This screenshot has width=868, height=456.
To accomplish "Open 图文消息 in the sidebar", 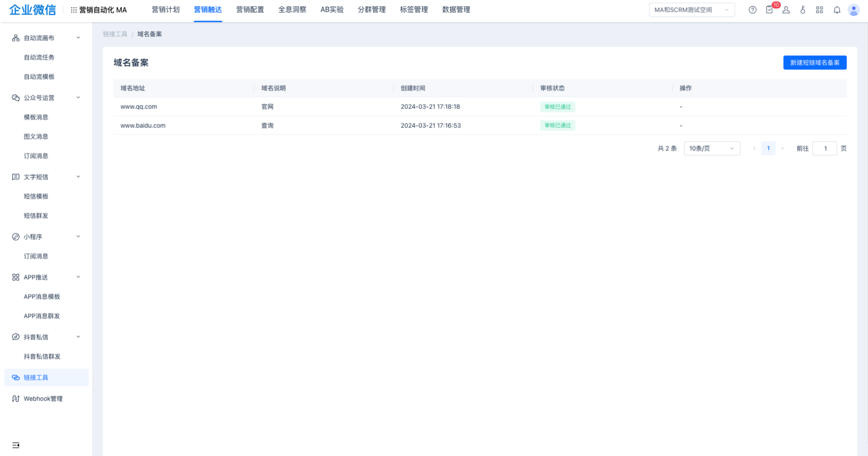I will [x=36, y=136].
